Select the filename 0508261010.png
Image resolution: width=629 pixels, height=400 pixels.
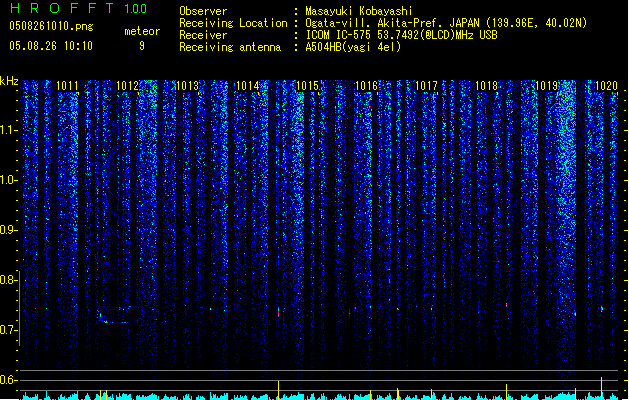[51, 26]
